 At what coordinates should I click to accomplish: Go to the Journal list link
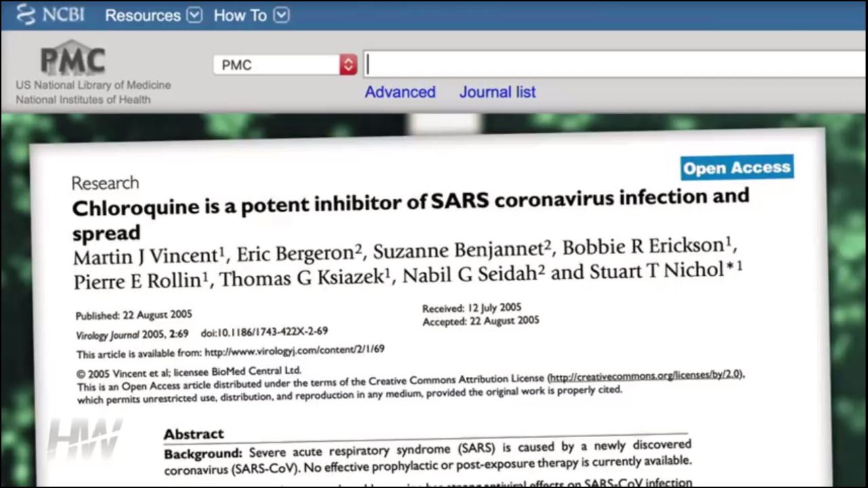(x=497, y=92)
